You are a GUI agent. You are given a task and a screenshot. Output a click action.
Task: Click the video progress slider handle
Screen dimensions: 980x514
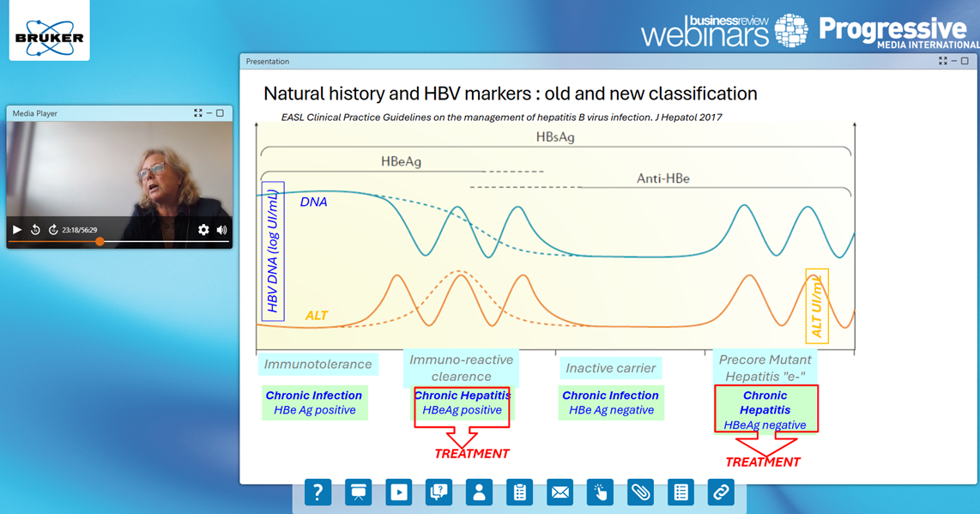(x=100, y=242)
